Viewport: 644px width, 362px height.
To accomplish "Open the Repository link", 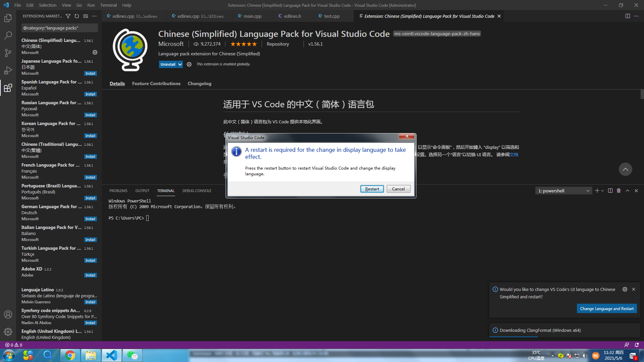I will 278,44.
